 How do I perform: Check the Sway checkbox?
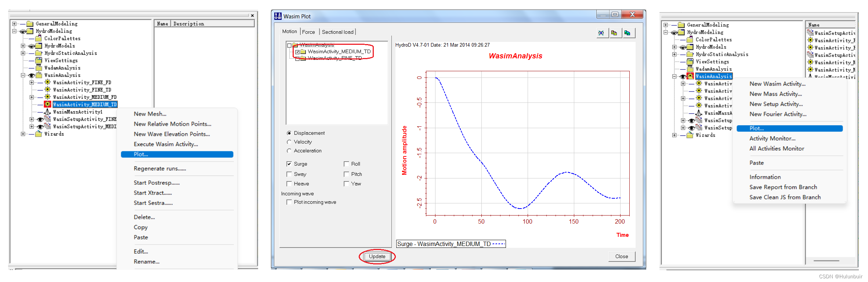pos(289,174)
